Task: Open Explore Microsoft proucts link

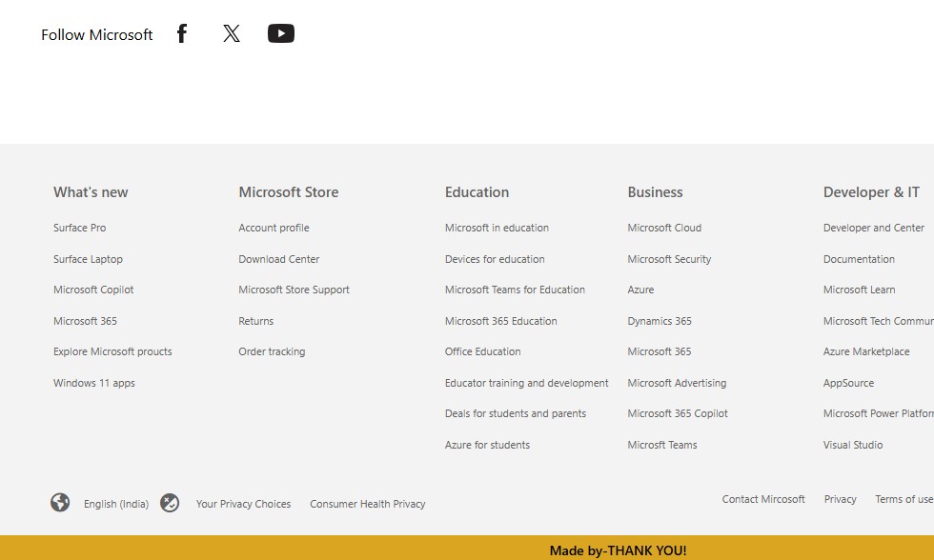Action: 112,351
